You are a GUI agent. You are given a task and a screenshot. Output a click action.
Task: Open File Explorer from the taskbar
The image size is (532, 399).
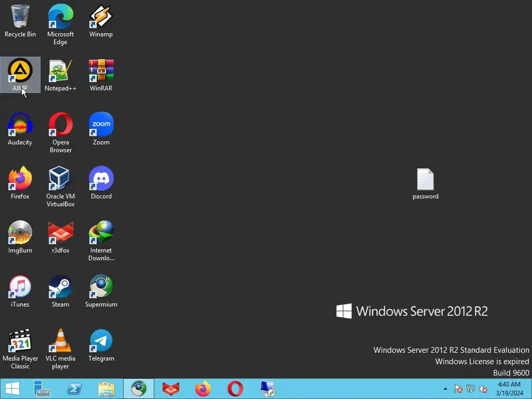click(x=107, y=389)
